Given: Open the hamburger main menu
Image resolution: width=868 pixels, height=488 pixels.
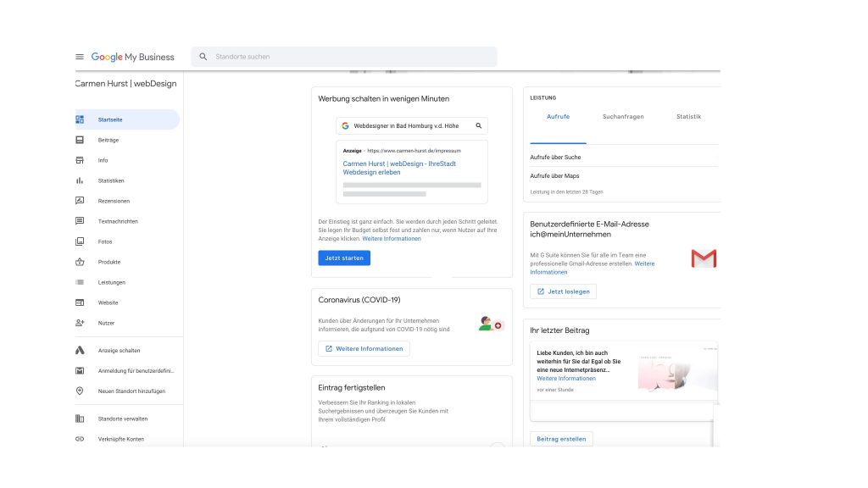Looking at the screenshot, I should 80,57.
